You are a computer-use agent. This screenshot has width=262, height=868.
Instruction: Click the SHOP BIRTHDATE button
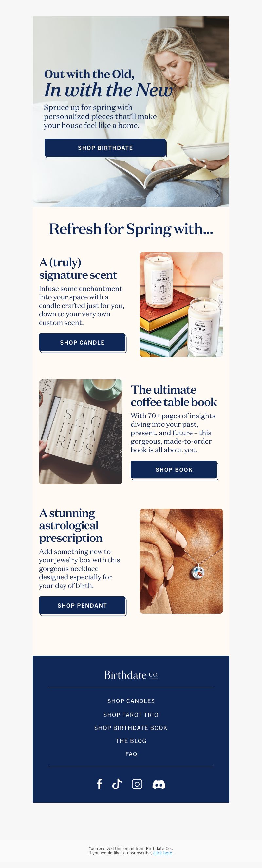[105, 148]
